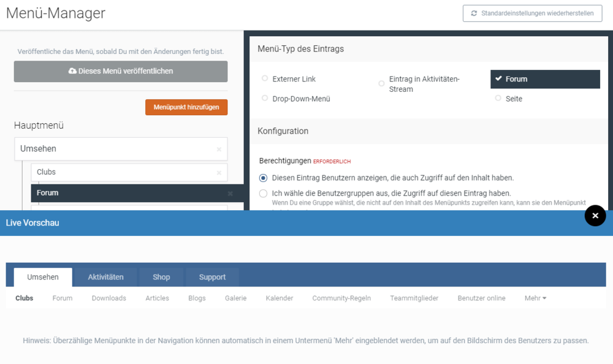Pick the Seite menu type
Viewport: 613px width, 364px height.
(x=498, y=98)
